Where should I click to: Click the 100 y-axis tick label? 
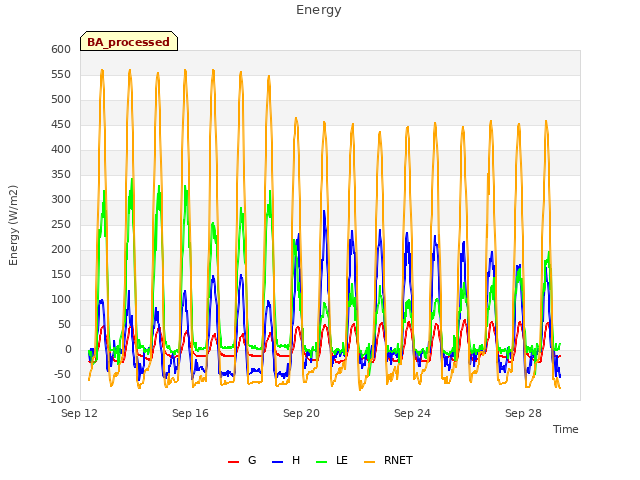61,299
